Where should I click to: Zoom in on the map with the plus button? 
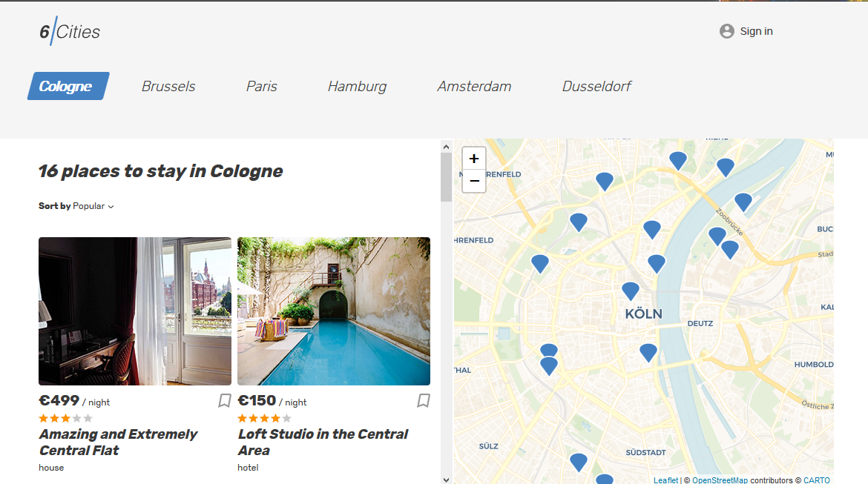(x=473, y=159)
